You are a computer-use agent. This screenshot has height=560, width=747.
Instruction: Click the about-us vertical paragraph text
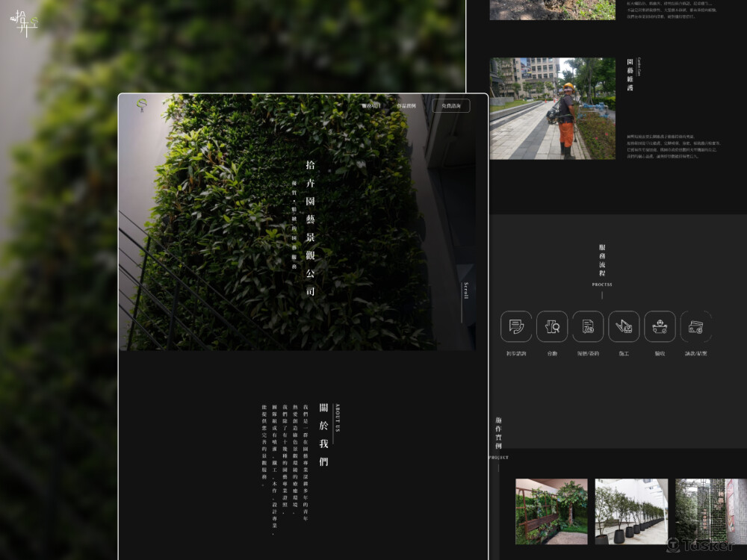click(285, 469)
